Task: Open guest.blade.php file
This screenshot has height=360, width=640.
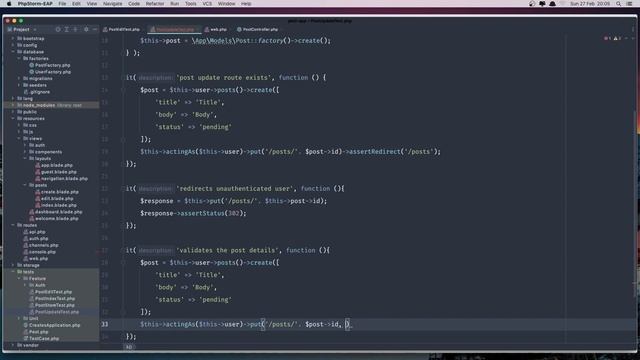Action: click(x=56, y=172)
